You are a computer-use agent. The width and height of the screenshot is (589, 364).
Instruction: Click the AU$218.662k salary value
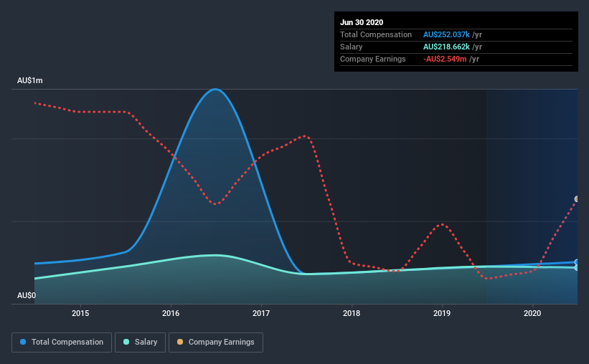click(x=446, y=47)
